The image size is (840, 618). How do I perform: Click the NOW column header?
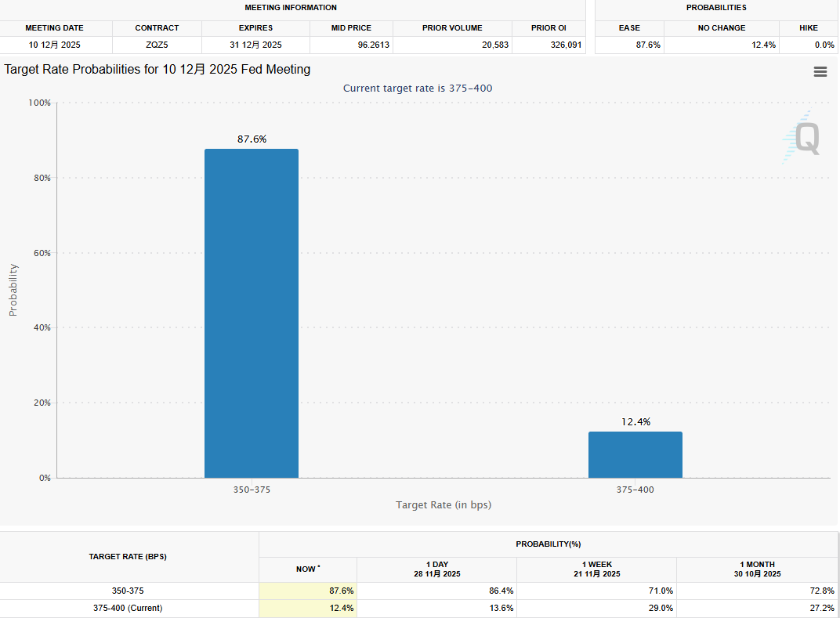(307, 569)
